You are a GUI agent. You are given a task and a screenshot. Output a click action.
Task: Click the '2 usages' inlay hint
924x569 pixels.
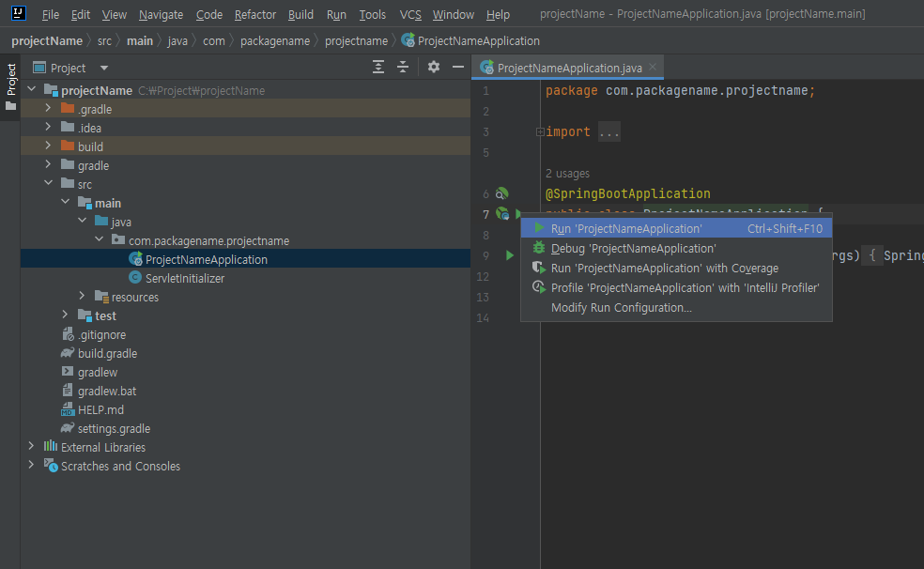point(567,174)
